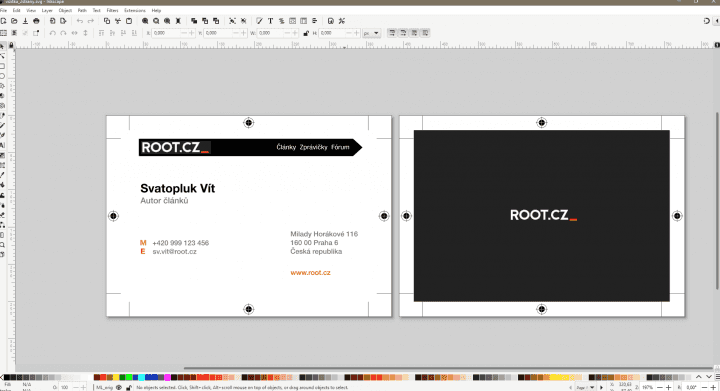The image size is (720, 391).
Task: Select the Rectangle tool
Action: coord(2,66)
